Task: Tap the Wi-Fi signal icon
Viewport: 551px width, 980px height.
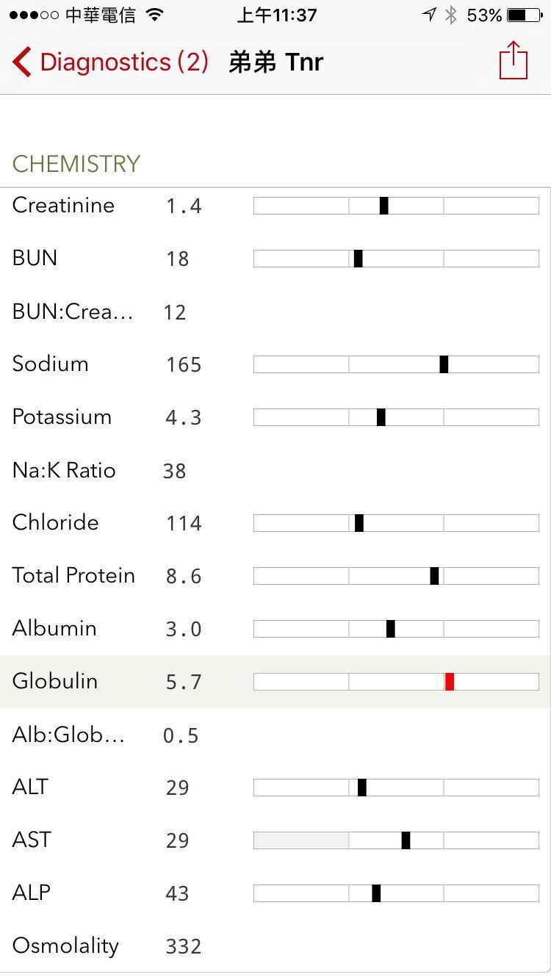Action: (155, 15)
